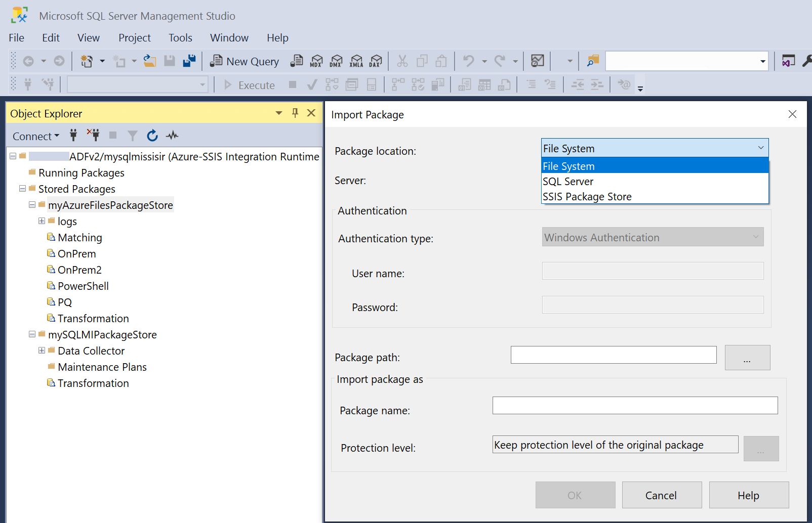Image resolution: width=812 pixels, height=523 pixels.
Task: Click the New Query toolbar button
Action: coord(245,61)
